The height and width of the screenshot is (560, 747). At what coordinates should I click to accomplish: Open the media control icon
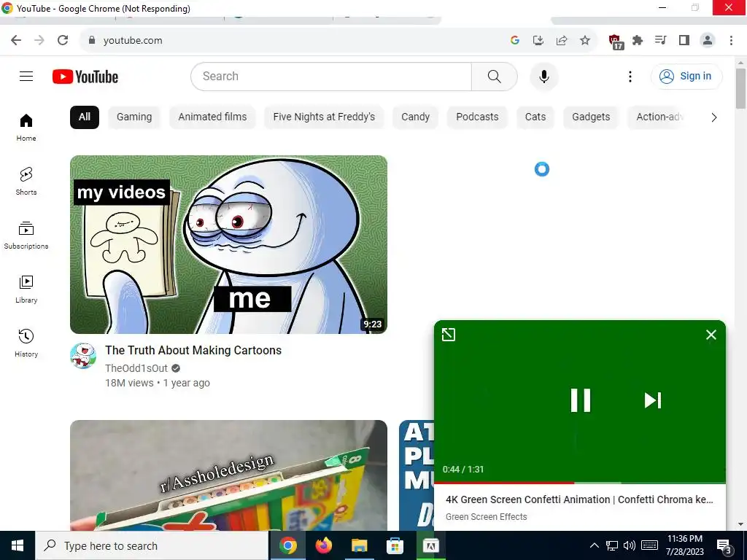coord(661,41)
